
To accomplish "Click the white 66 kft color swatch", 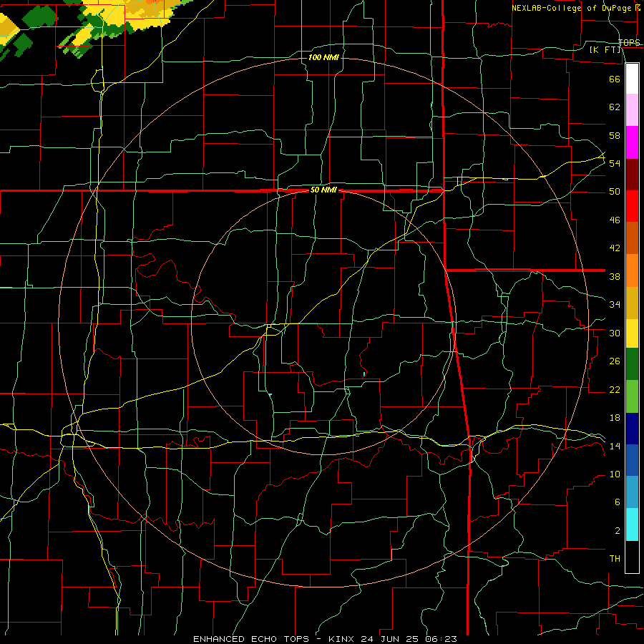I will (632, 79).
